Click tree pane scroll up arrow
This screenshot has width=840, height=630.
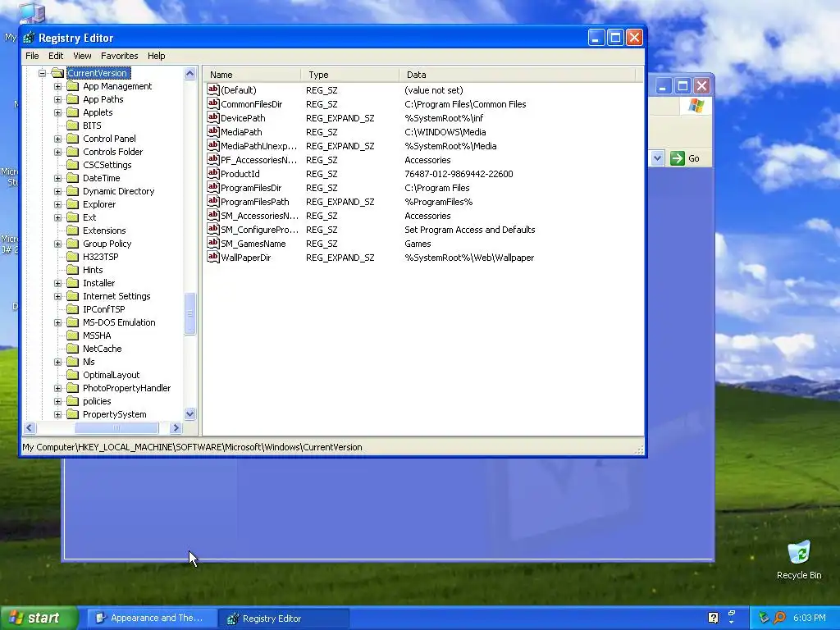point(189,73)
